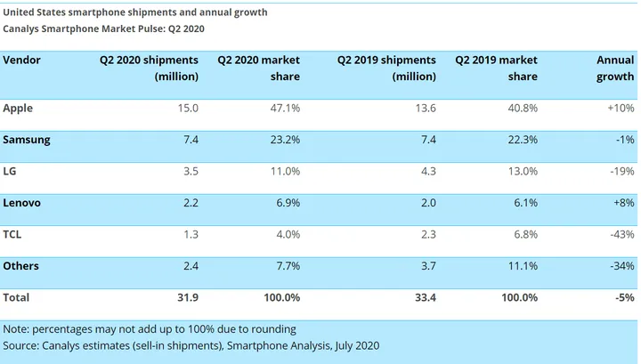
Task: Click TCL's 1.3 shipments value
Action: tap(191, 234)
